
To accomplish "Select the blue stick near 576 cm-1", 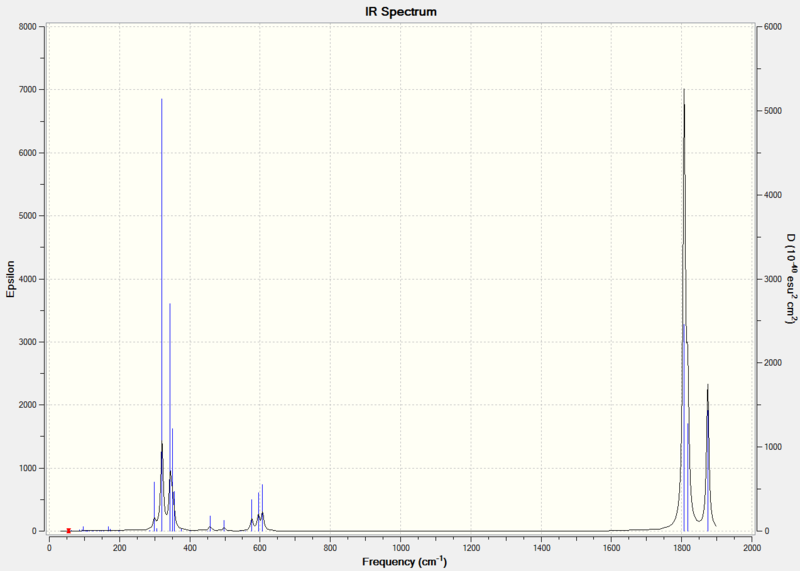I will (x=252, y=515).
